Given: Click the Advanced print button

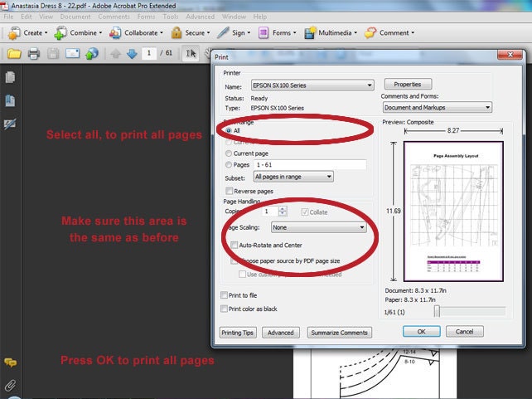Looking at the screenshot, I should coord(281,333).
